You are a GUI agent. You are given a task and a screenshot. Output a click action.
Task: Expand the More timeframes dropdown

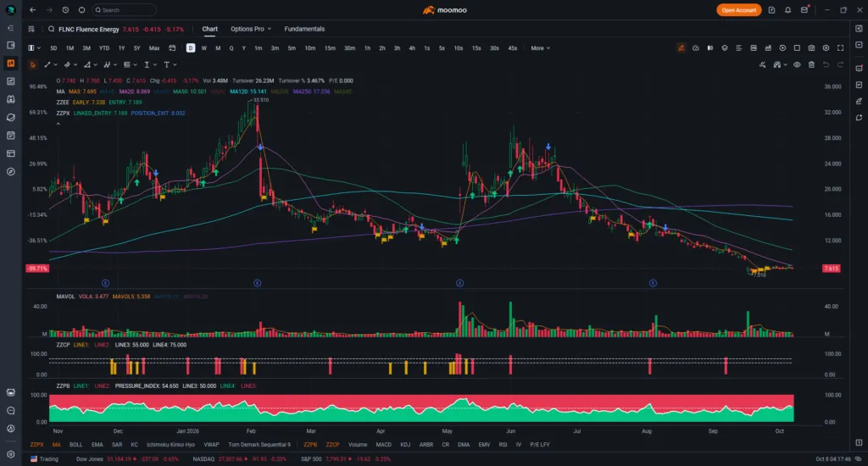click(540, 48)
